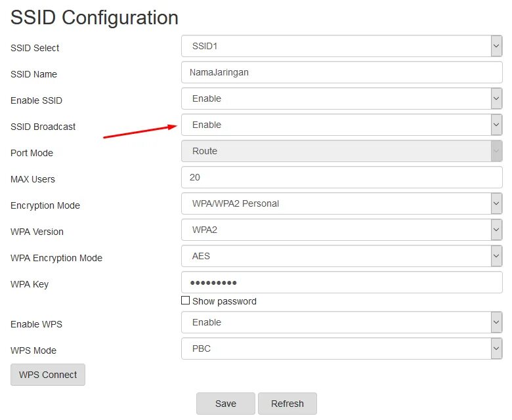Click the arrow icon of SSID Select
This screenshot has height=420, width=512.
(496, 47)
